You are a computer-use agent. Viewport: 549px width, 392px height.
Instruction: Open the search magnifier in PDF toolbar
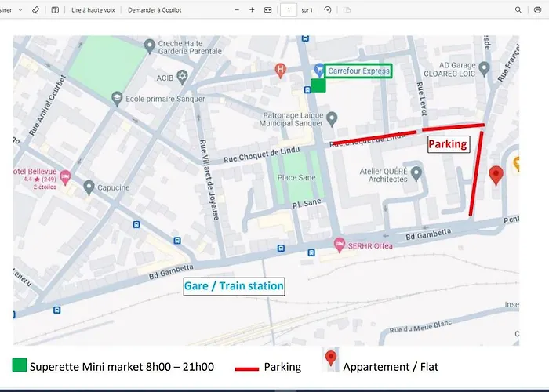tap(518, 10)
